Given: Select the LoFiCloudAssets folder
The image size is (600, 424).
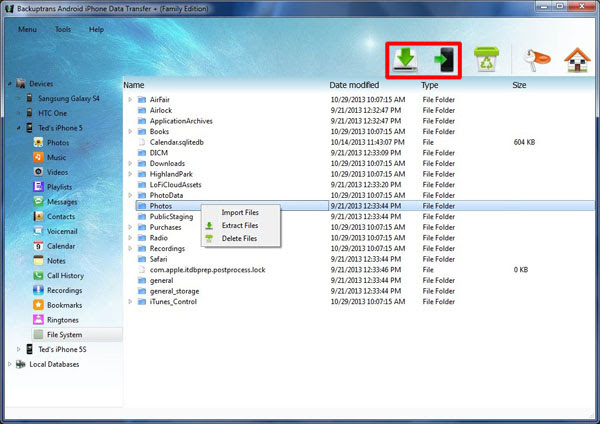Looking at the screenshot, I should click(175, 185).
